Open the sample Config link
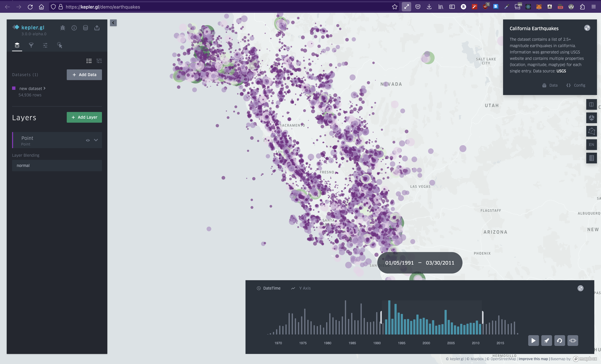This screenshot has width=601, height=364. [x=576, y=85]
